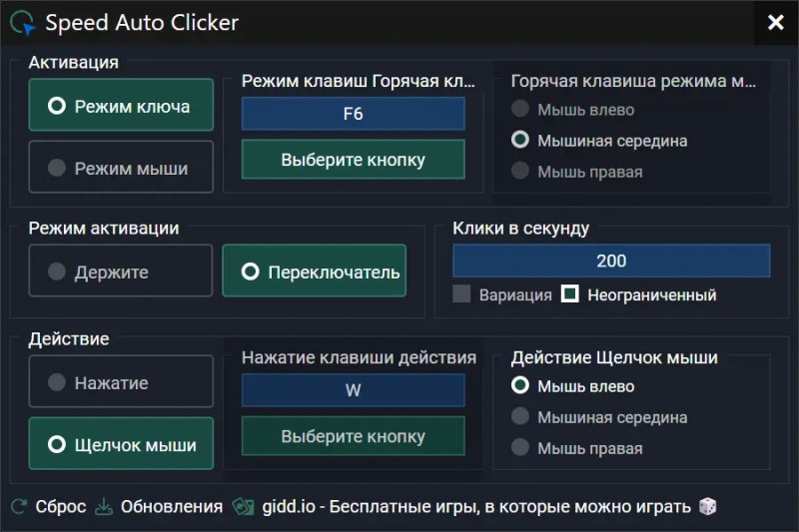The image size is (799, 532).
Task: Choose Мышь влево under Действие Щелчок мыши
Action: pos(573,386)
